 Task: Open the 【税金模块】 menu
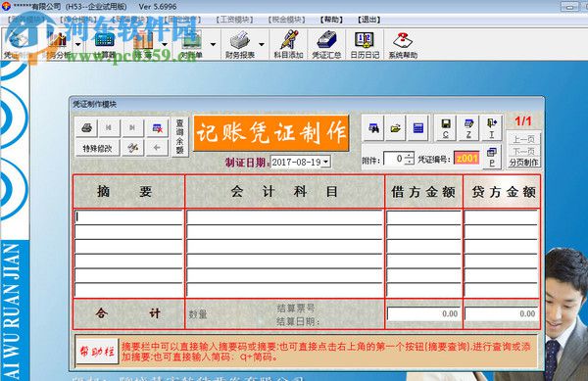[287, 20]
